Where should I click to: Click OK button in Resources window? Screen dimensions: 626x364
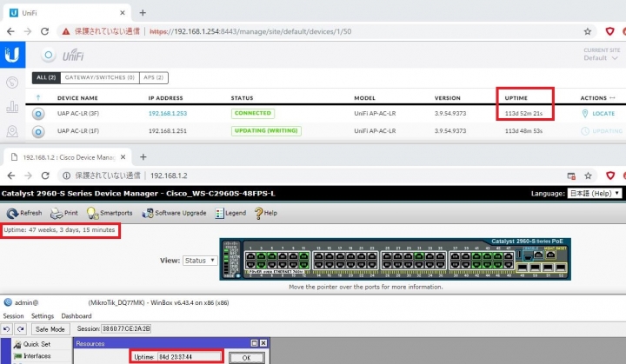[x=246, y=358]
